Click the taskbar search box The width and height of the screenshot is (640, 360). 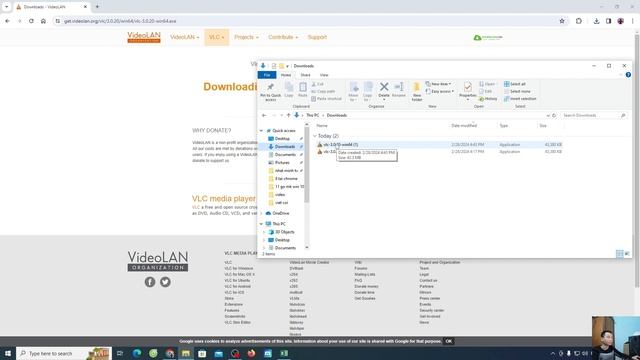click(64, 353)
